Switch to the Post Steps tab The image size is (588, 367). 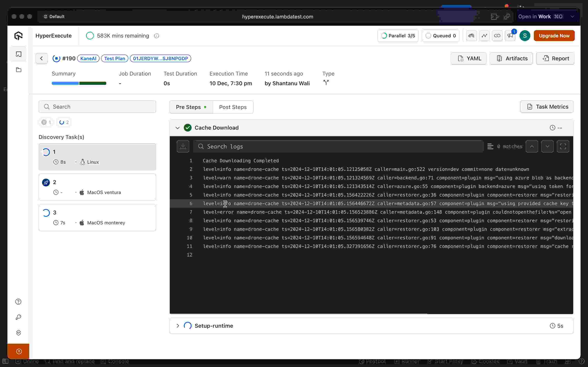233,107
